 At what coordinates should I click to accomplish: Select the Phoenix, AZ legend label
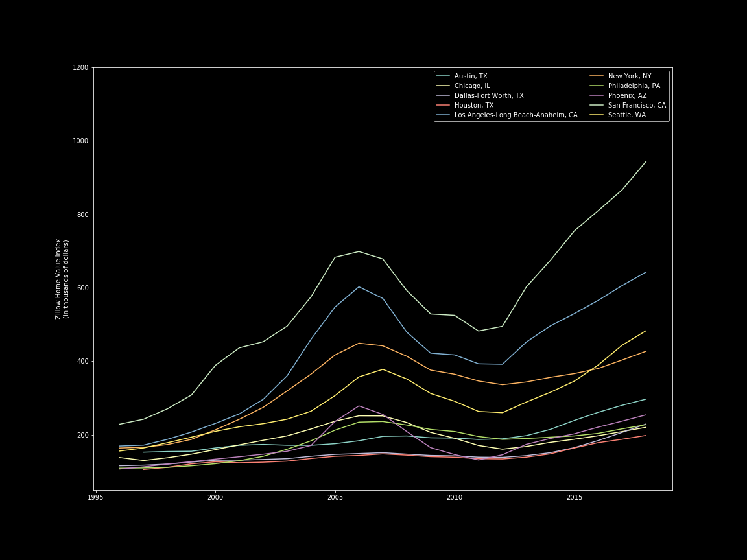pyautogui.click(x=628, y=96)
